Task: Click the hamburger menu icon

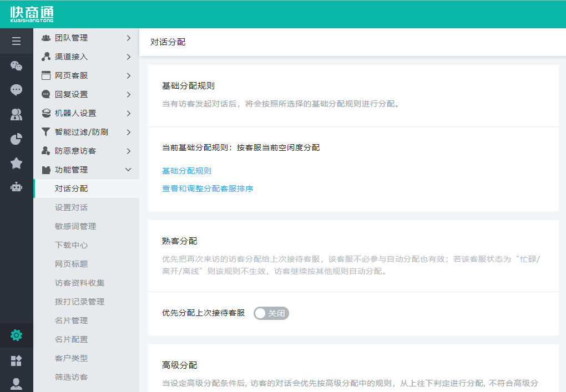Action: click(16, 41)
